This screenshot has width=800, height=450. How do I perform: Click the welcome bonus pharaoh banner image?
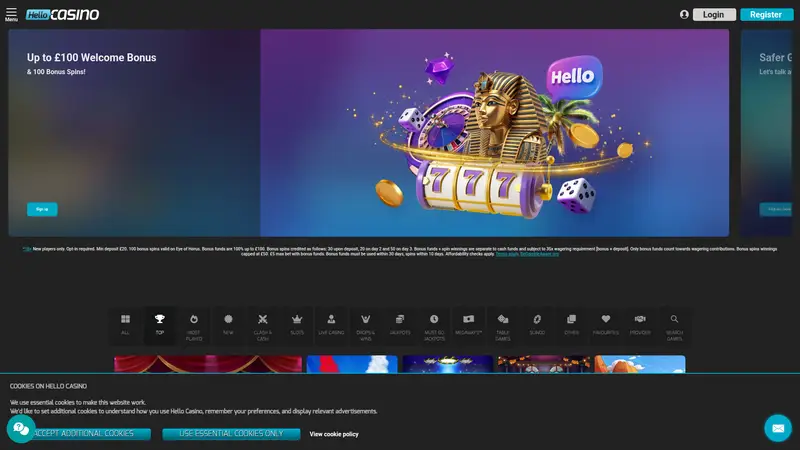tap(494, 133)
